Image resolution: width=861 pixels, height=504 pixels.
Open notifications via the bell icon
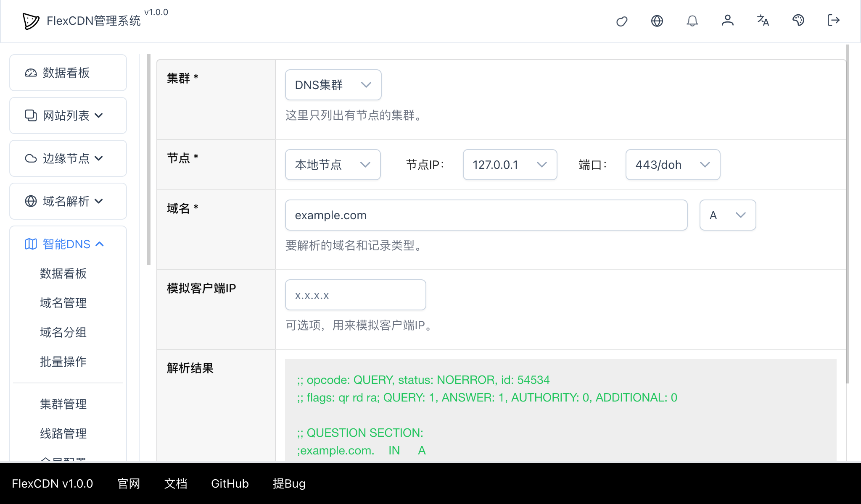pos(692,21)
